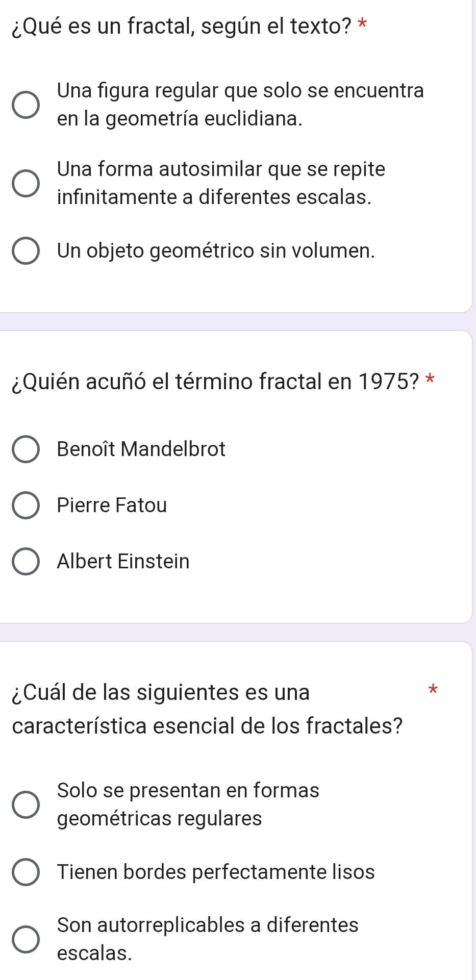Click the 'característica esencial de los fractales' question text
This screenshot has width=476, height=980.
click(207, 725)
